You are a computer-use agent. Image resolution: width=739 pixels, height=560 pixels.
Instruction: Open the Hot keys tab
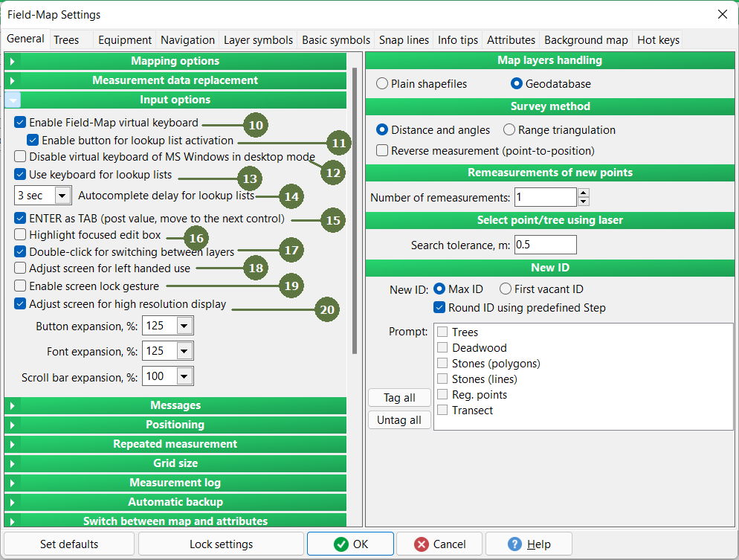(658, 40)
